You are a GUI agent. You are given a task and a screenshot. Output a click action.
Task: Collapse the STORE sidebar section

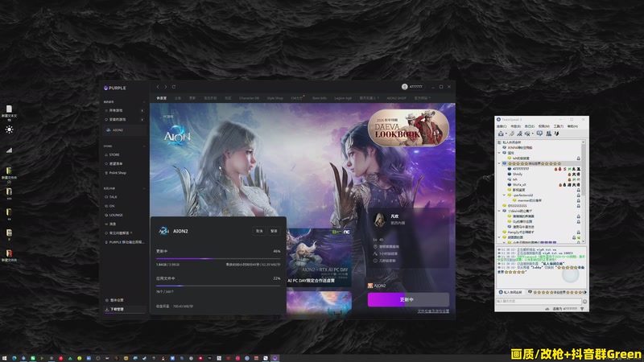(144, 146)
